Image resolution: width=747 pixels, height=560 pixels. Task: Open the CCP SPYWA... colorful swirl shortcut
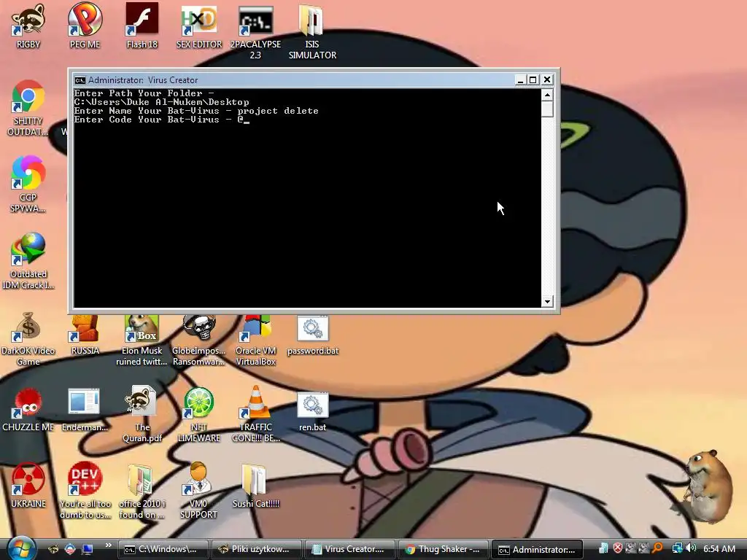coord(28,184)
